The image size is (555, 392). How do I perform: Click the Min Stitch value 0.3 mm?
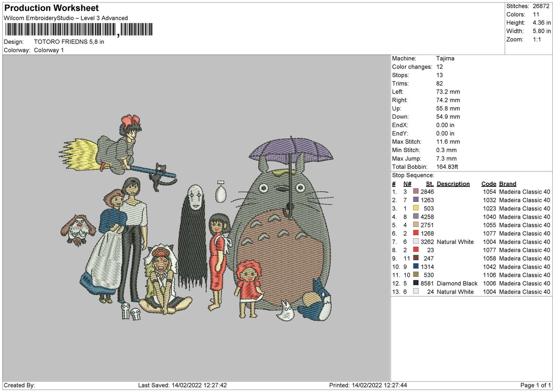446,150
